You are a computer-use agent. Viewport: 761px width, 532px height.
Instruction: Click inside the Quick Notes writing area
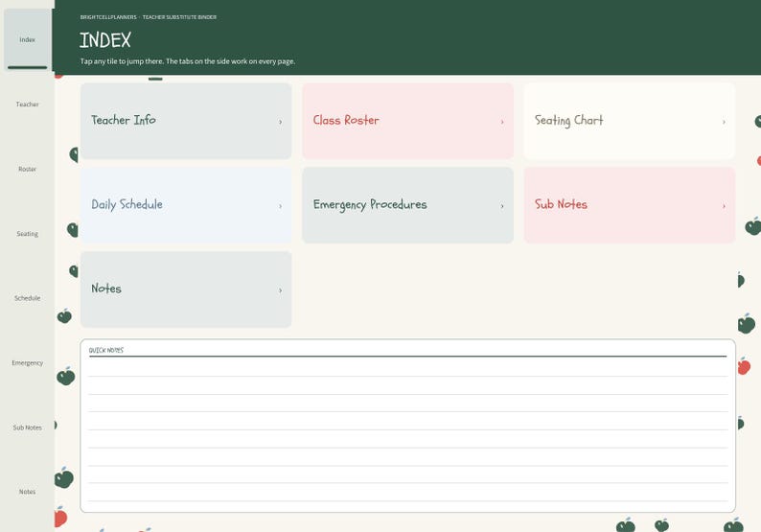point(407,433)
